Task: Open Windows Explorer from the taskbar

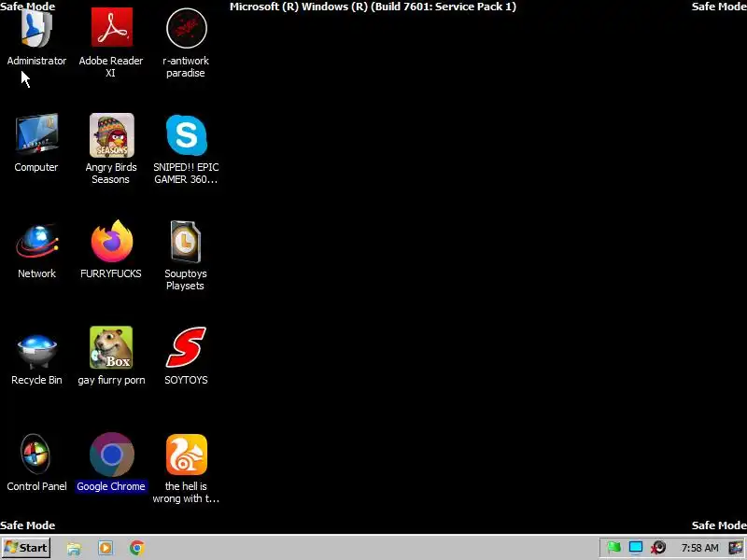Action: tap(74, 548)
